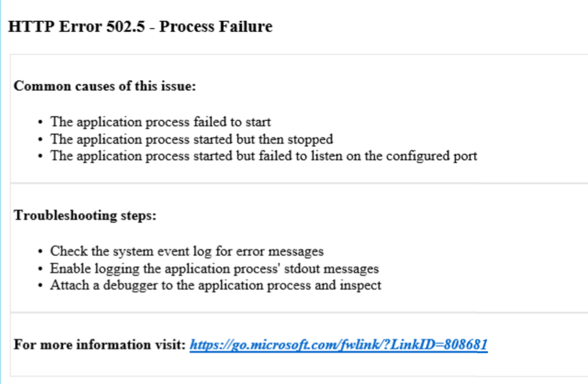The width and height of the screenshot is (588, 384).
Task: Open the go.microsoft.com fwlink hyperlink
Action: coord(338,345)
